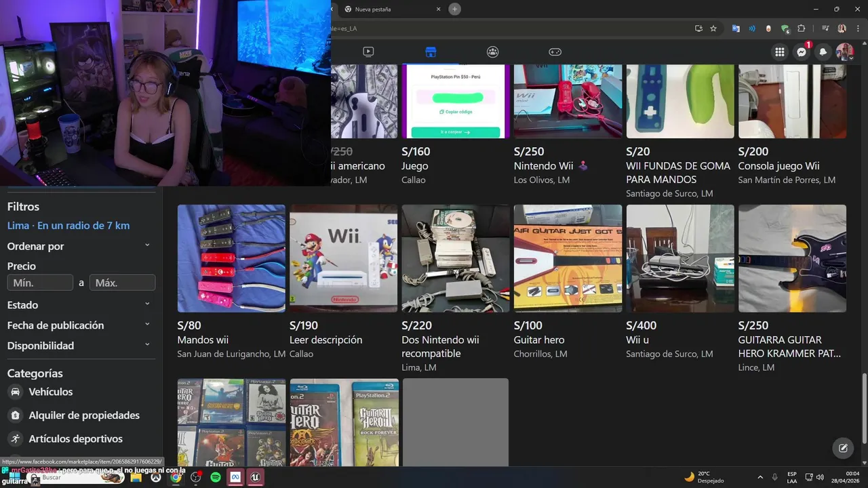Open Messenger with one unread notification
The image size is (868, 488).
coord(802,52)
